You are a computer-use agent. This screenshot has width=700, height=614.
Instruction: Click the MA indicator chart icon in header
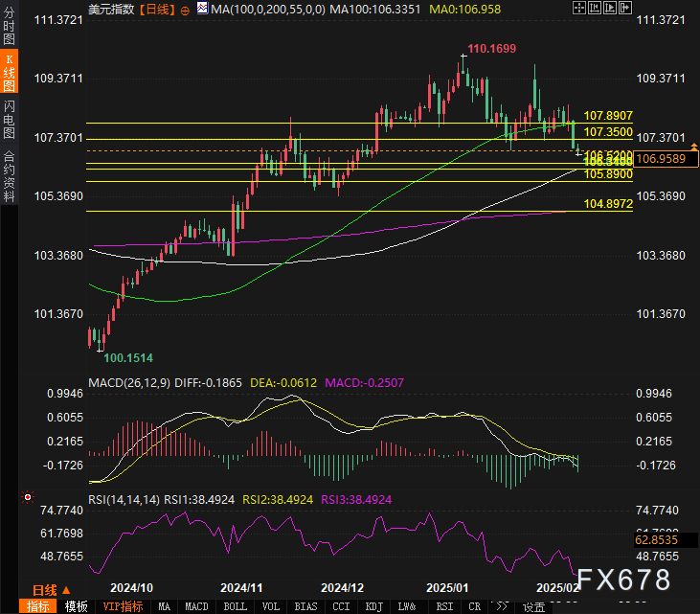[201, 9]
